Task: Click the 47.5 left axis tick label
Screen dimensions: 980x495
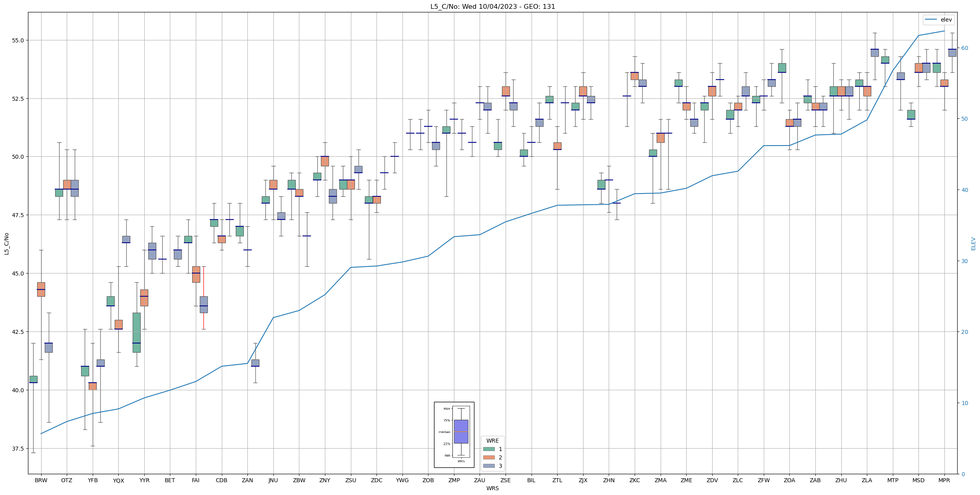Action: pyautogui.click(x=18, y=215)
